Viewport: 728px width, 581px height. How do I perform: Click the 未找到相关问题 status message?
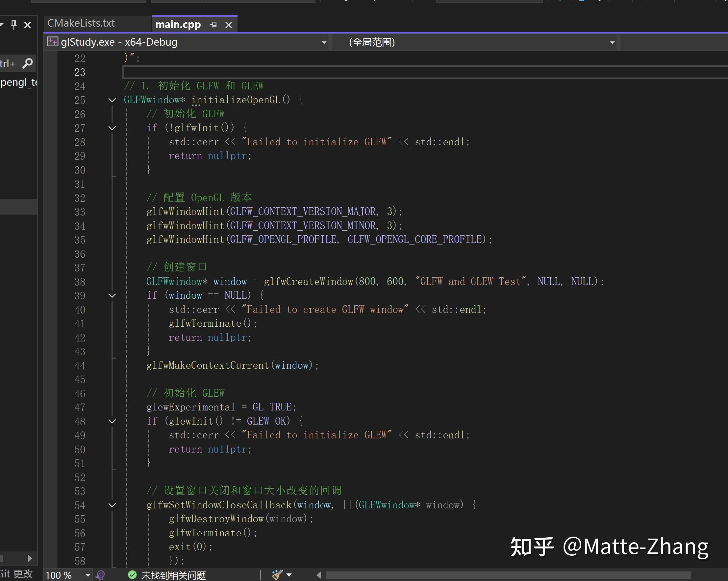click(173, 574)
